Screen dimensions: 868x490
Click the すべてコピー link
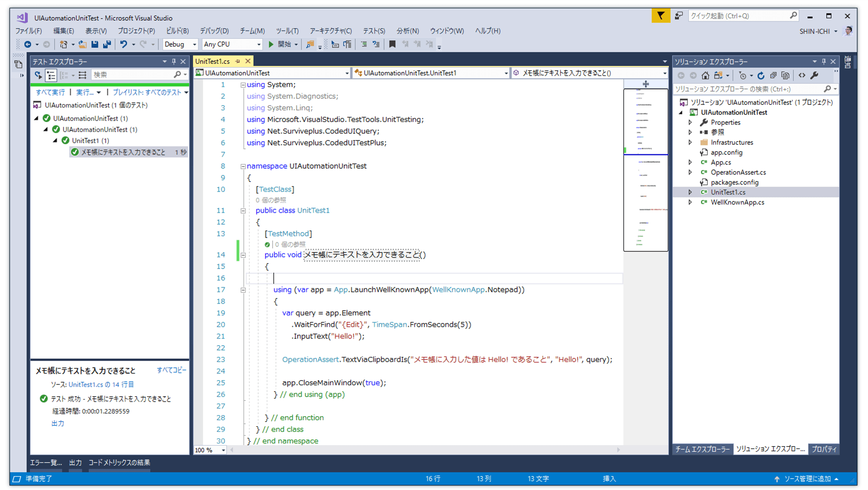point(171,370)
